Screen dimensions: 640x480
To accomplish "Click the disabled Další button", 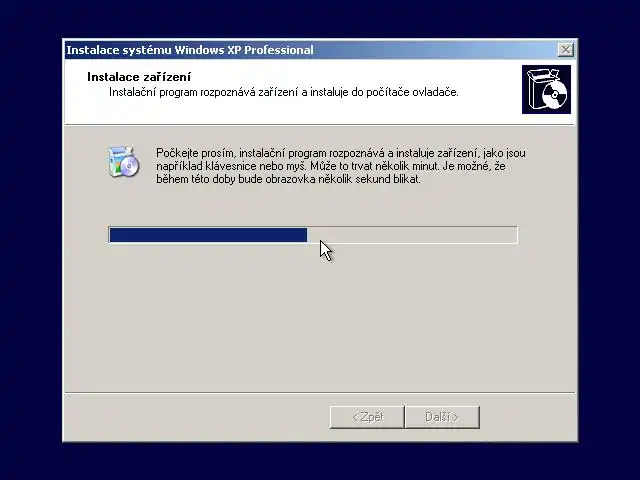I will click(442, 417).
